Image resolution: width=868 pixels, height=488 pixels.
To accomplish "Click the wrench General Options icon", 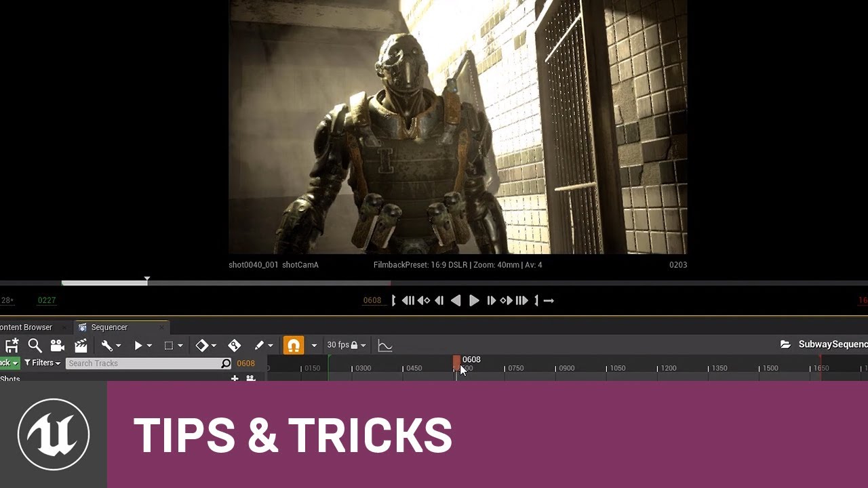I will pos(106,346).
